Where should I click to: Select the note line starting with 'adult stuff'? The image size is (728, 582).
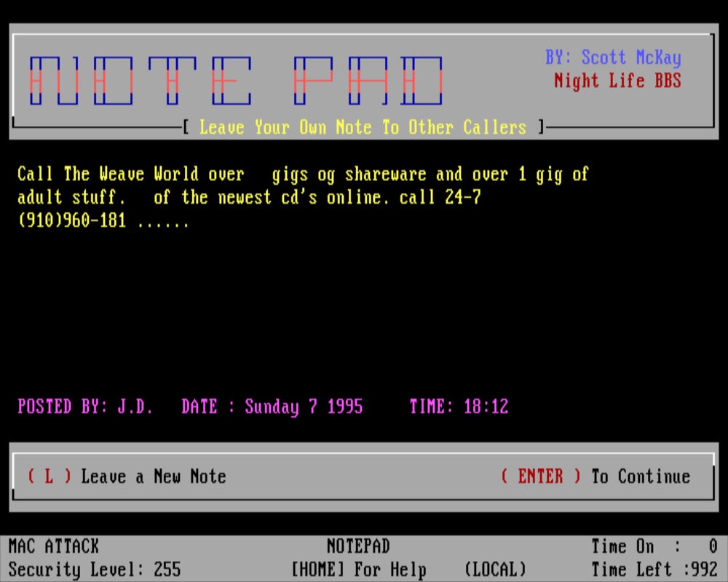[x=249, y=197]
